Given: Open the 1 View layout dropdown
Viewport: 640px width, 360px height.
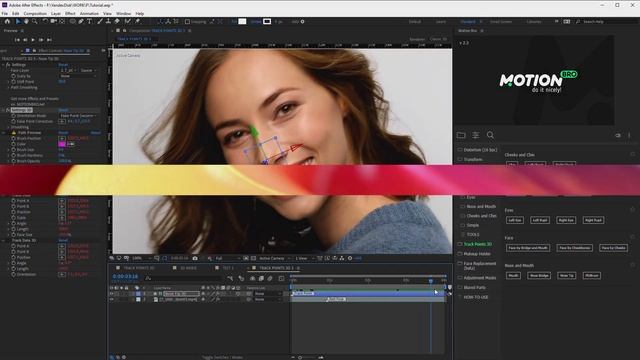Looking at the screenshot, I should (303, 258).
